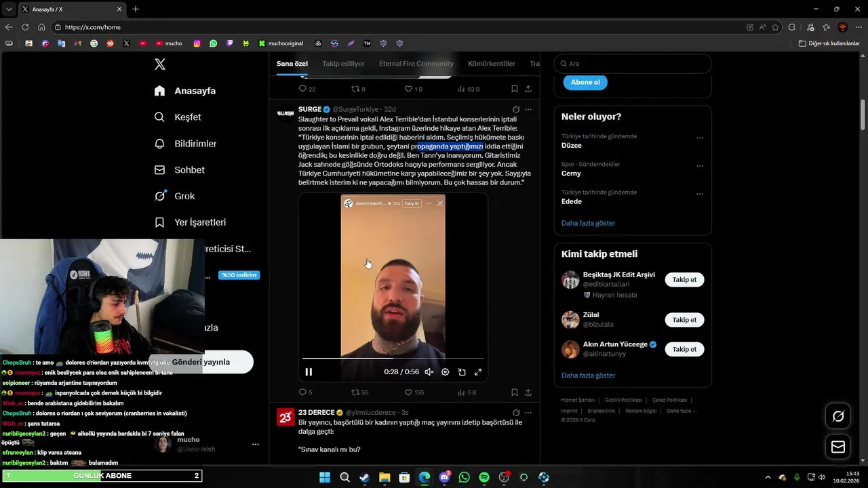This screenshot has height=488, width=868.
Task: Open Bildirimler notifications in the sidebar
Action: [x=186, y=144]
